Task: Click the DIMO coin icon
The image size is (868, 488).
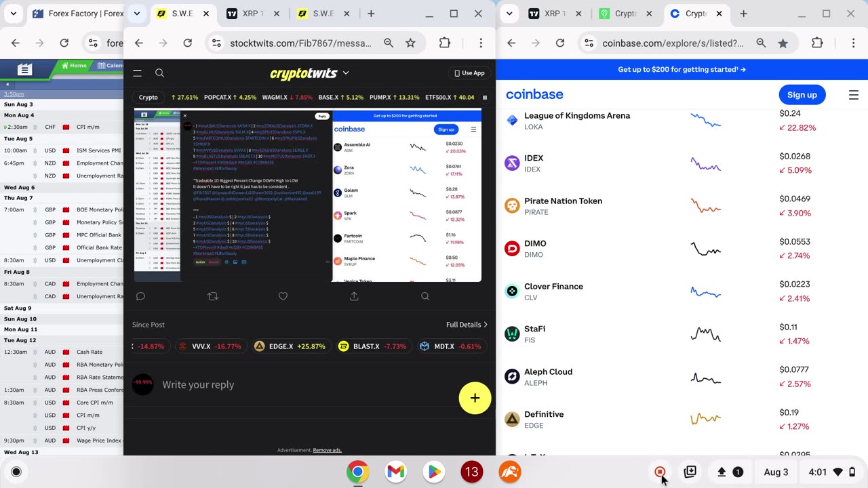Action: [512, 249]
